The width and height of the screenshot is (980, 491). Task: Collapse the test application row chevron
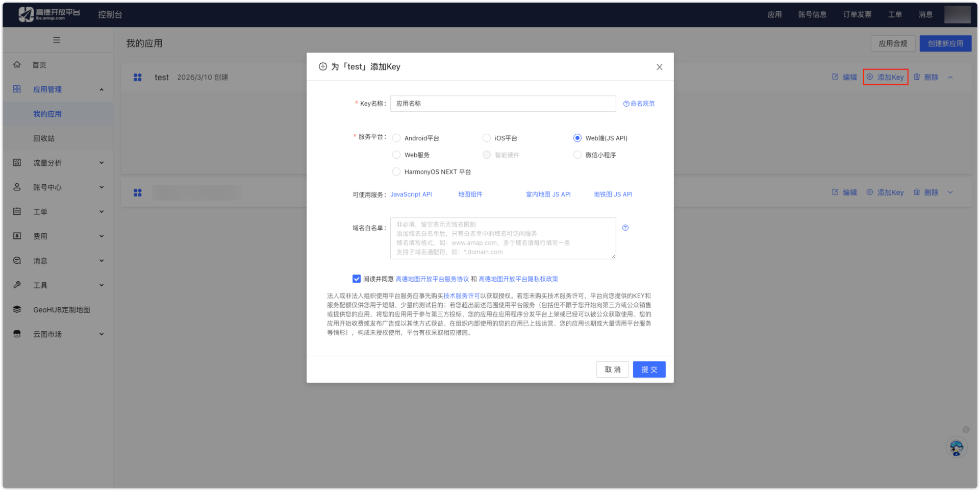coord(950,78)
